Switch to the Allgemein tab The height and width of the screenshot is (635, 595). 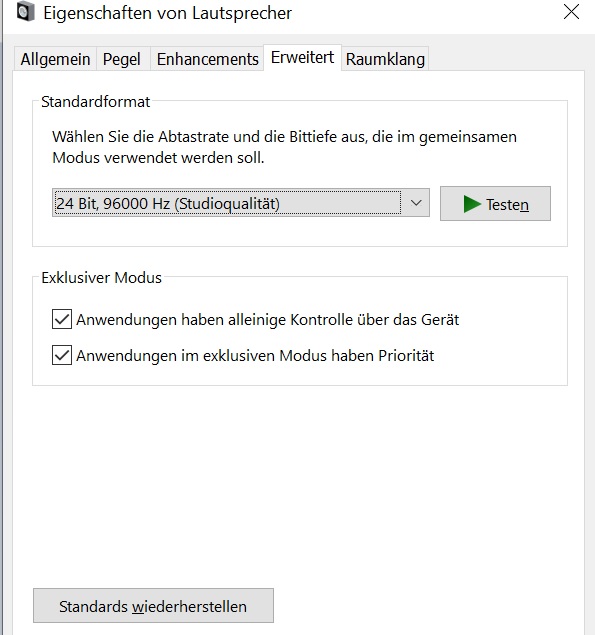(55, 59)
